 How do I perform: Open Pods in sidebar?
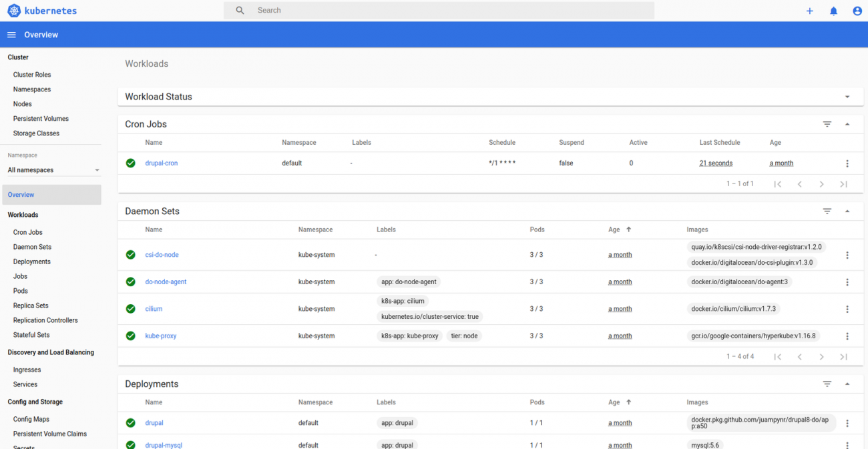(x=21, y=291)
